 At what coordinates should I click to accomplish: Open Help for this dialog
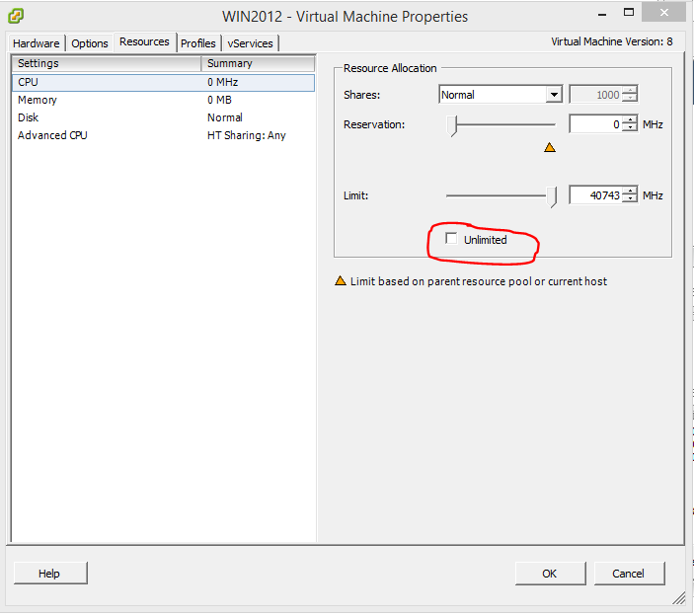(49, 574)
